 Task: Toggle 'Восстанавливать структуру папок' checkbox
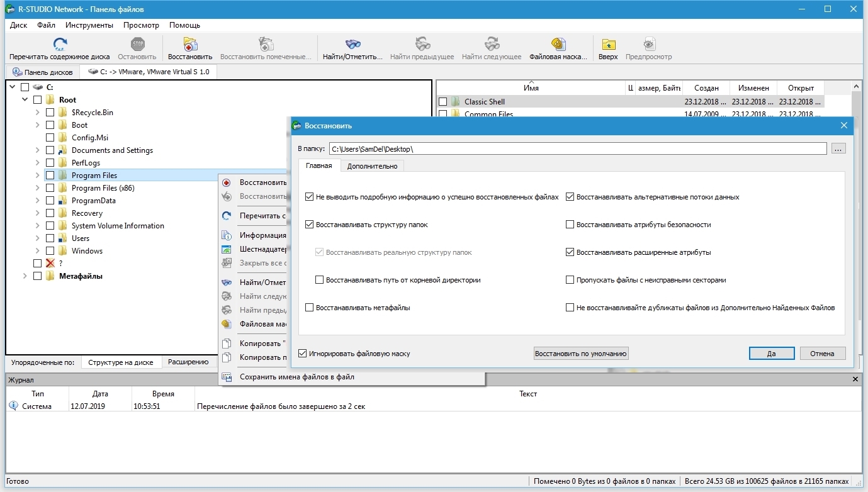pos(309,225)
